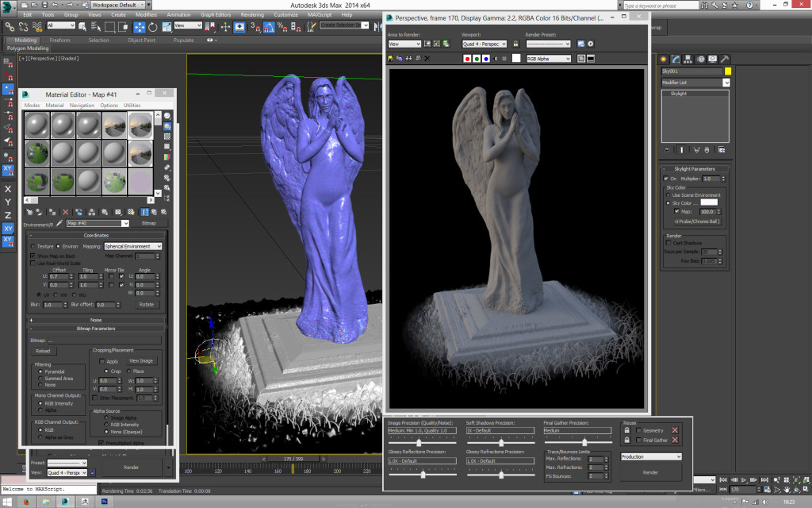Toggle the Percent Snap icon
Image resolution: width=812 pixels, height=508 pixels.
click(x=282, y=26)
